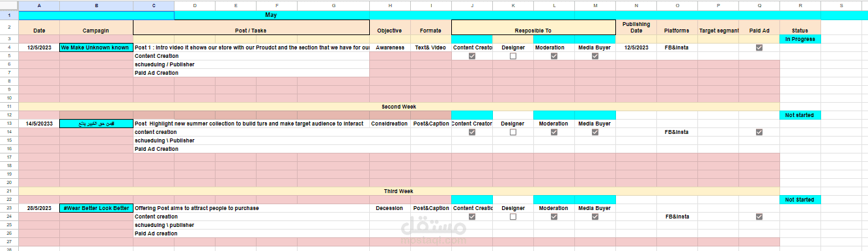Image resolution: width=868 pixels, height=251 pixels.
Task: Toggle the Paid Ad checkbox in row 4
Action: (759, 47)
